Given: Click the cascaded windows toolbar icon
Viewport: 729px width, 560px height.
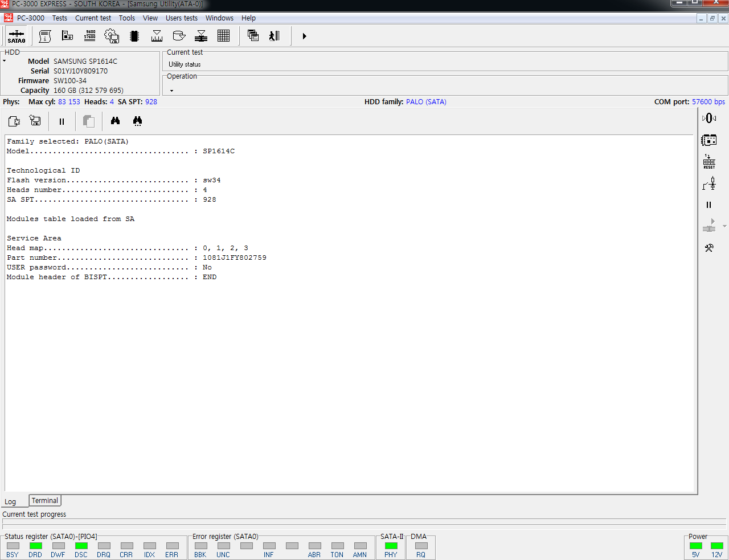Looking at the screenshot, I should [253, 36].
